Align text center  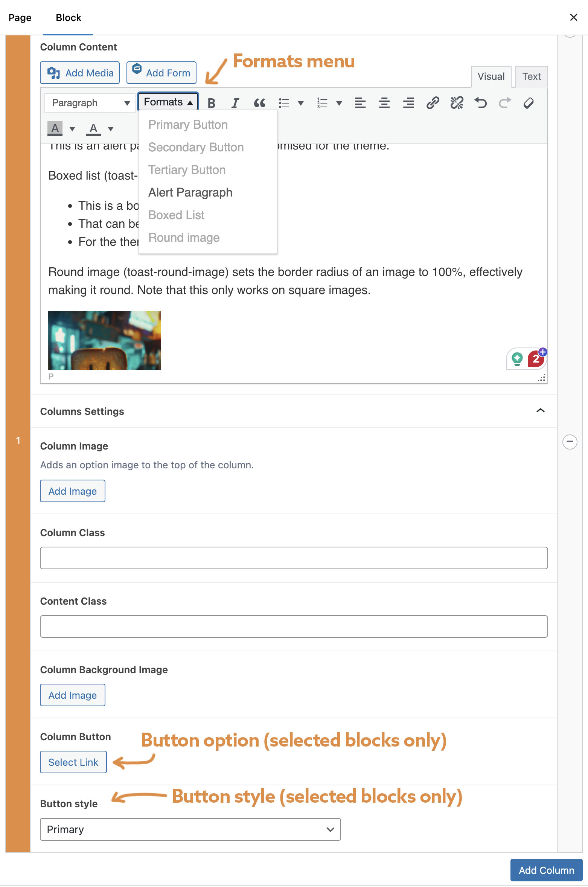coord(384,103)
